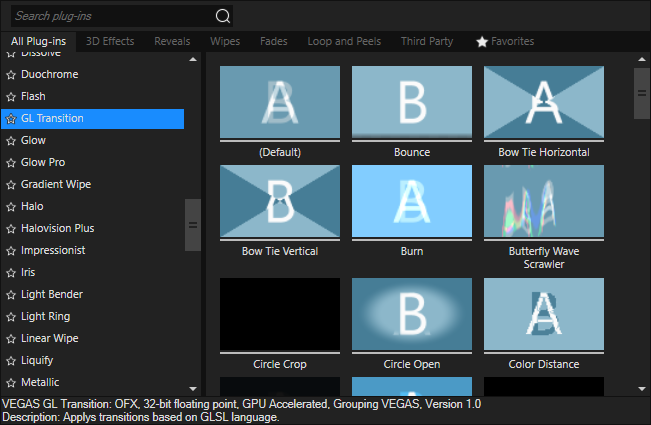Choose Light Bender from the list
This screenshot has height=425, width=651.
pyautogui.click(x=52, y=295)
